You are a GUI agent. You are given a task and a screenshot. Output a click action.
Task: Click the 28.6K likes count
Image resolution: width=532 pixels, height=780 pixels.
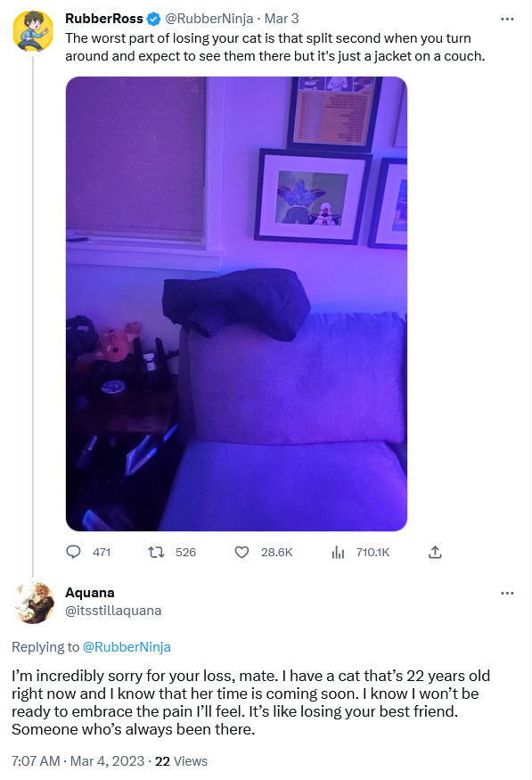click(277, 552)
